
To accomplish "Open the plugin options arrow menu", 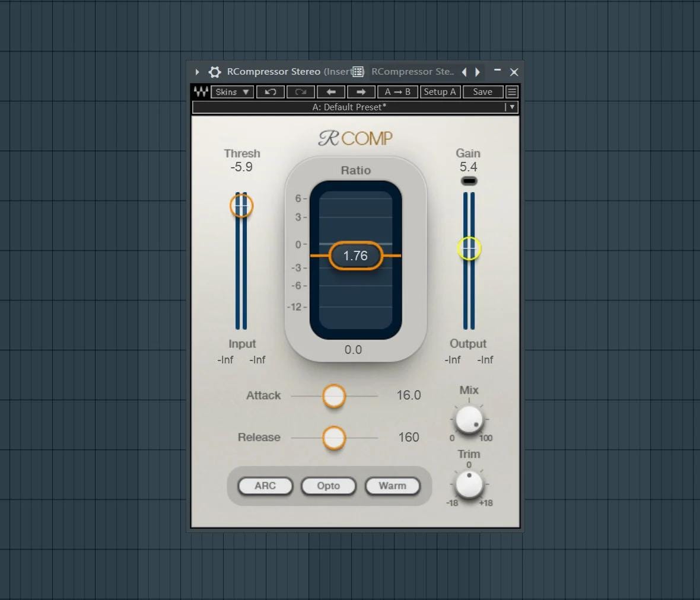I will (x=197, y=72).
